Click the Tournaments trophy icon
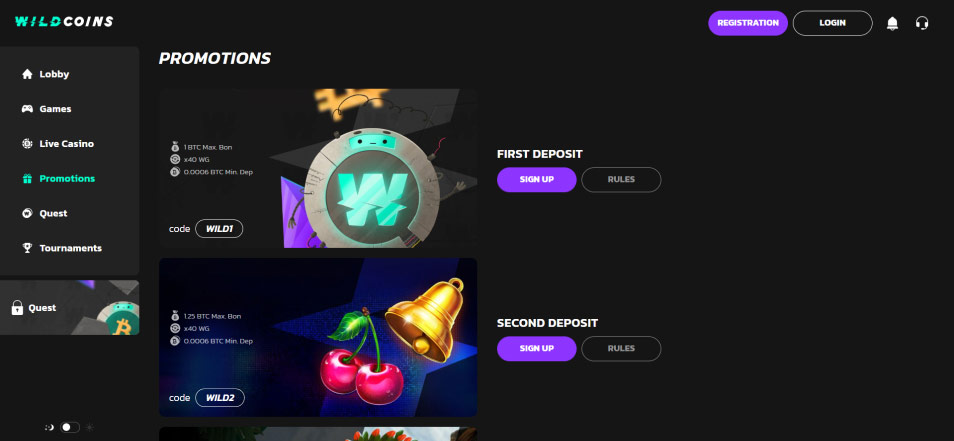The image size is (954, 441). coord(27,248)
